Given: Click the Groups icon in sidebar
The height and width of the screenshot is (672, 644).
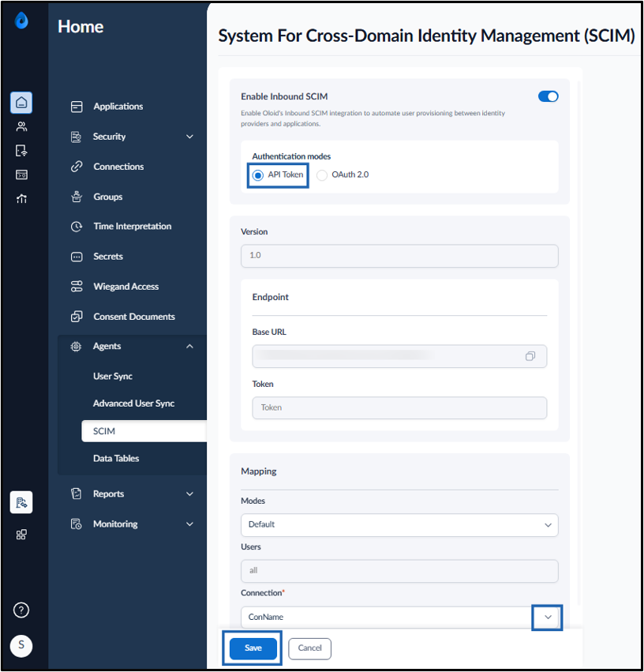Looking at the screenshot, I should click(77, 197).
